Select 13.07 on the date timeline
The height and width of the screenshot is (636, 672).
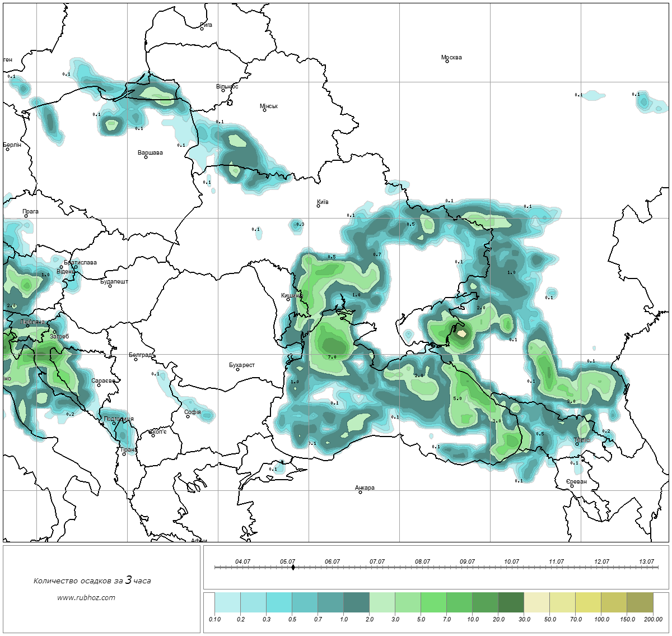(646, 567)
